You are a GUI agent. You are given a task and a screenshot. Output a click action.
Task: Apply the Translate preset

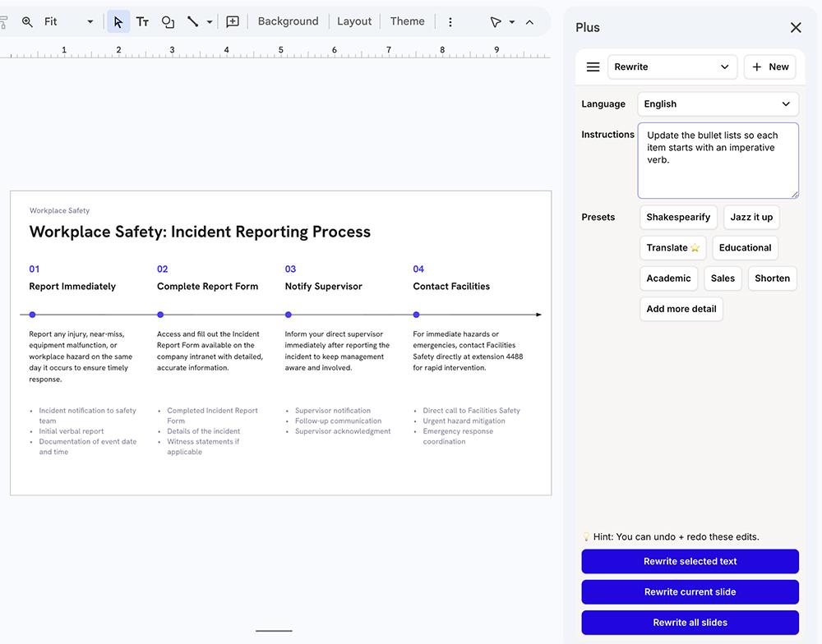[672, 248]
